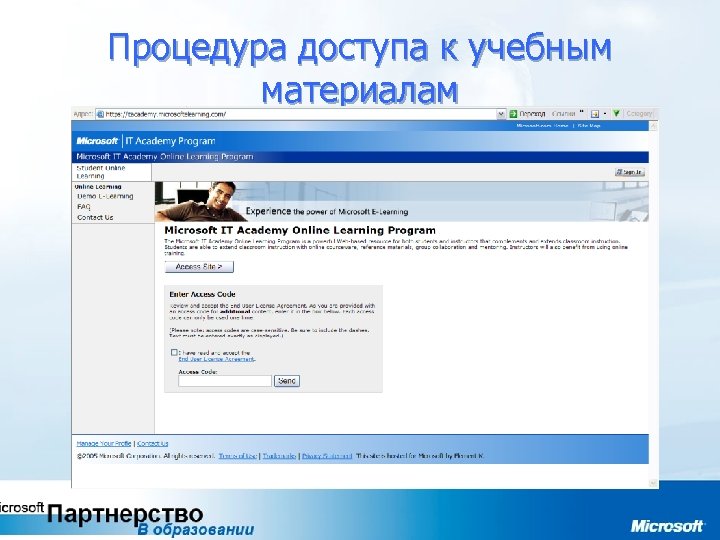The image size is (720, 540).
Task: Click the Send button
Action: tap(287, 381)
